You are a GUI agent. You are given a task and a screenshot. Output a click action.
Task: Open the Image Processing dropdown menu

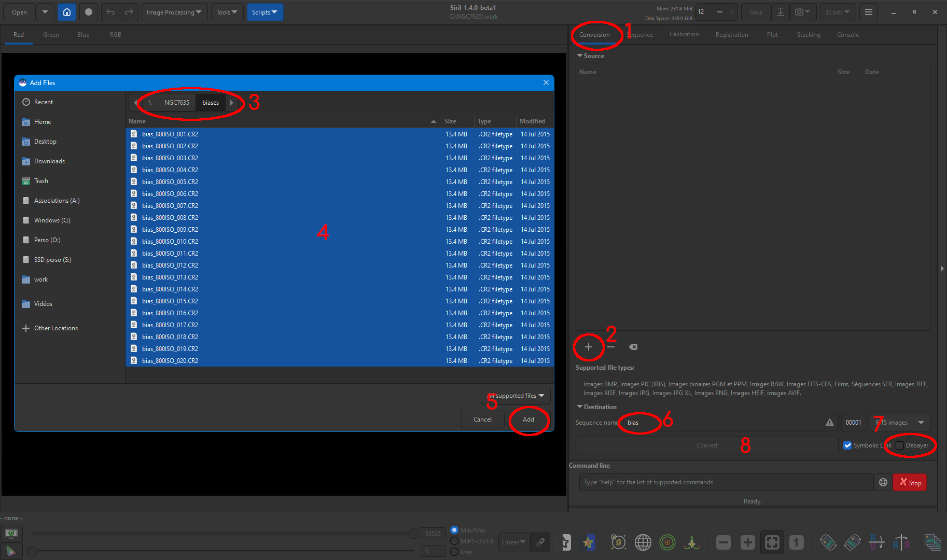tap(174, 12)
